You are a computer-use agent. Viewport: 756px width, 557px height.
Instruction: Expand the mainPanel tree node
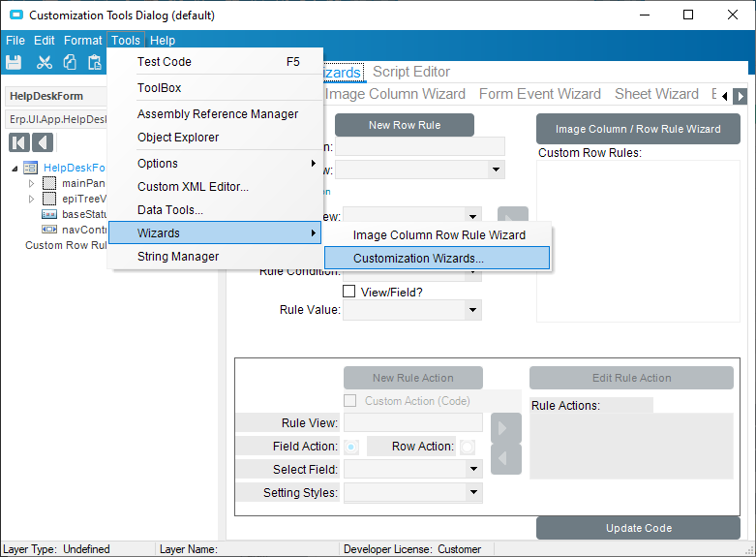coord(31,183)
